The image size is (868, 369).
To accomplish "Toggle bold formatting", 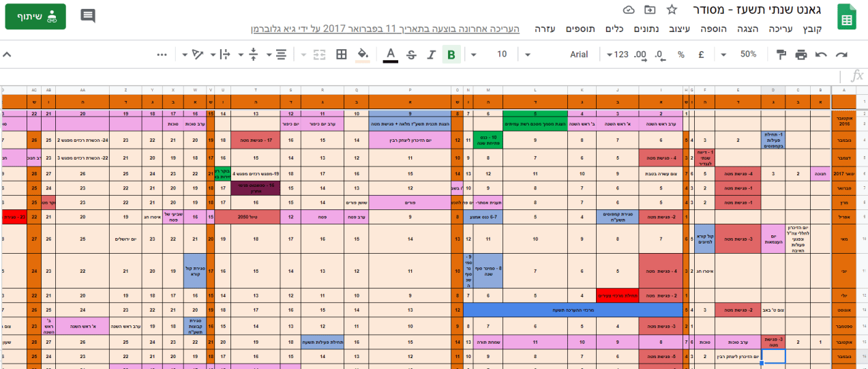I will pos(451,55).
